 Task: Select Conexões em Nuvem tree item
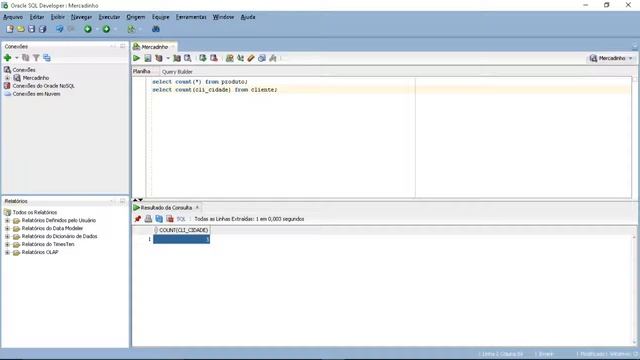[36, 94]
